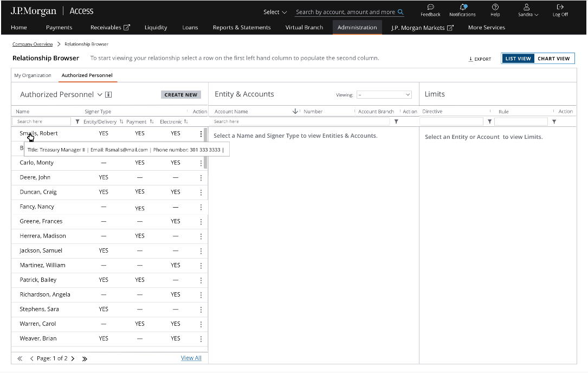Click the Help question mark icon
Screen dimensions: 588x373
tap(495, 7)
